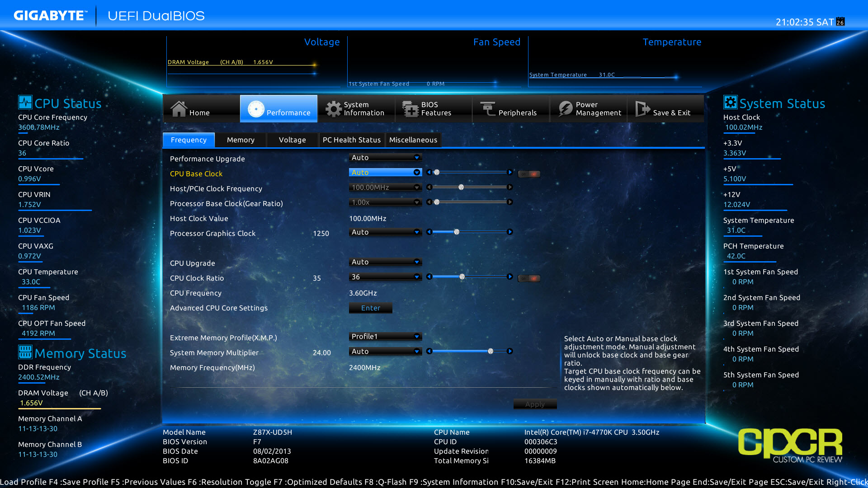This screenshot has width=868, height=488.
Task: Click the Apply button
Action: [535, 404]
